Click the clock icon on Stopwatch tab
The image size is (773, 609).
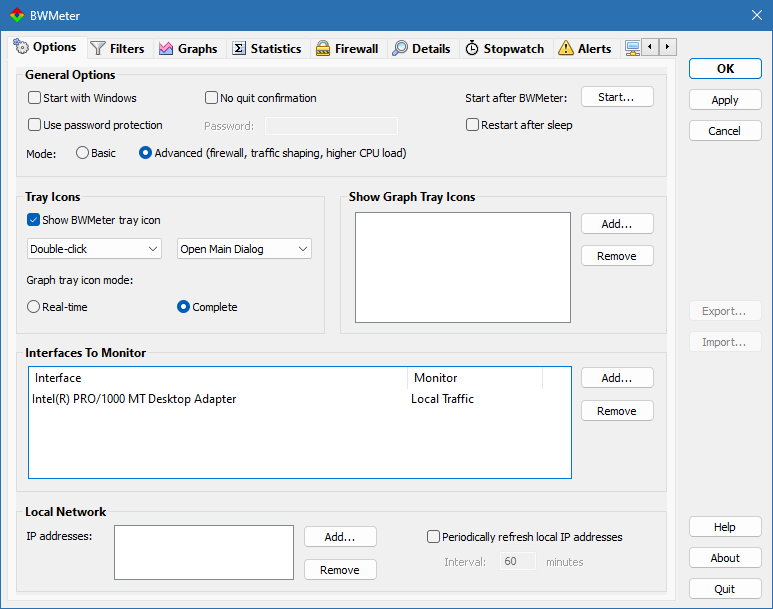472,48
